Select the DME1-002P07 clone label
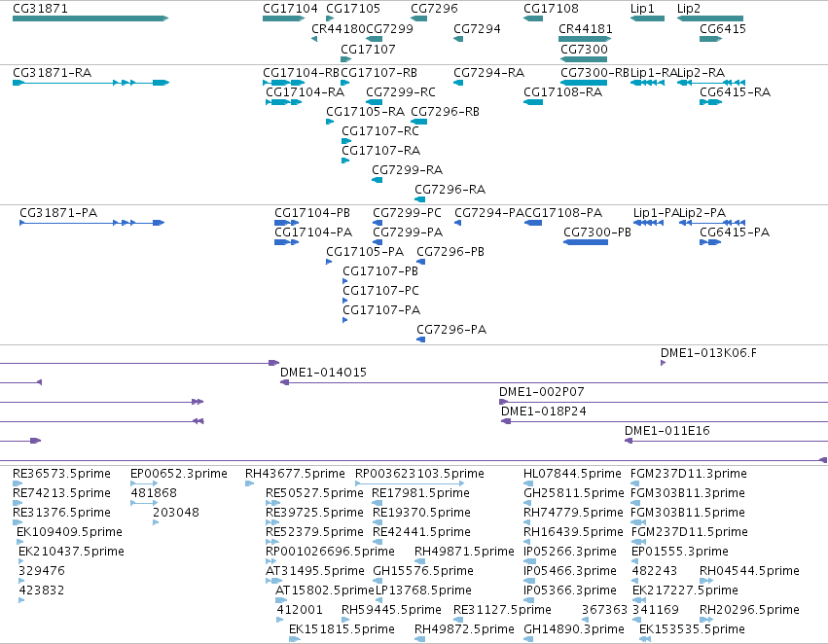 (x=542, y=392)
